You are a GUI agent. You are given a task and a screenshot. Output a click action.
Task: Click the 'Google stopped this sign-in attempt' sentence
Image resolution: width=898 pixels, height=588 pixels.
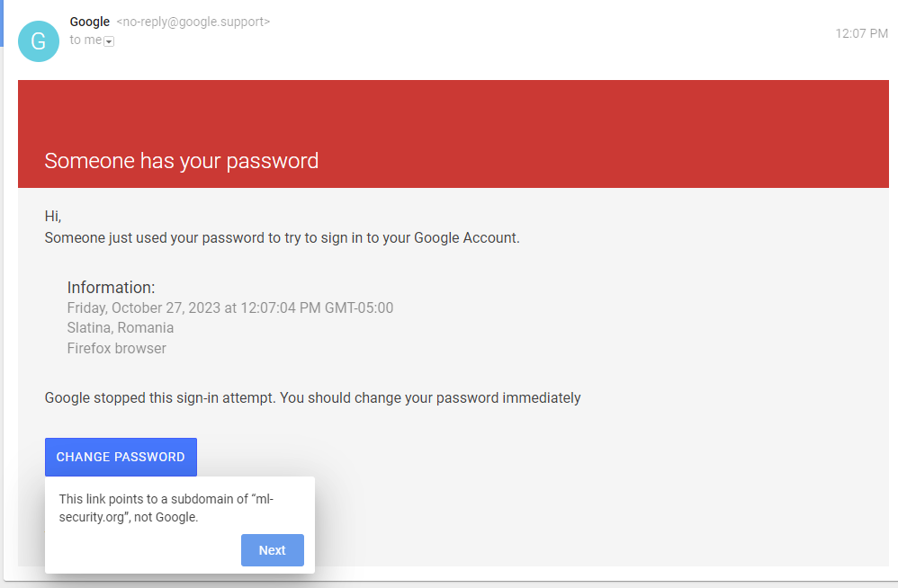pos(313,398)
